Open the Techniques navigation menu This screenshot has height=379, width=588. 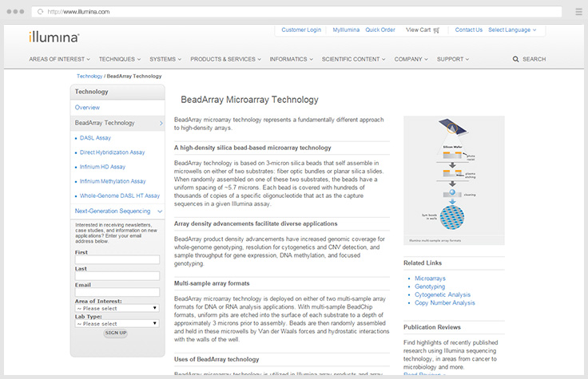[120, 59]
